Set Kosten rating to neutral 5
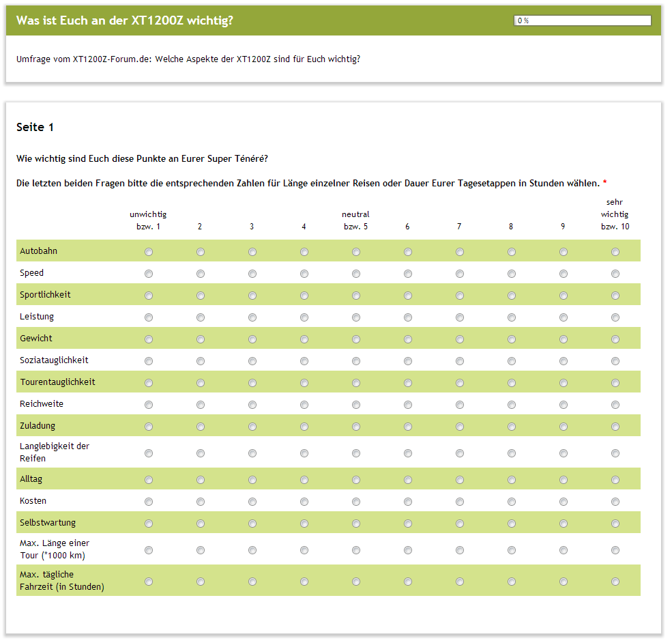The height and width of the screenshot is (643, 672). [x=356, y=502]
